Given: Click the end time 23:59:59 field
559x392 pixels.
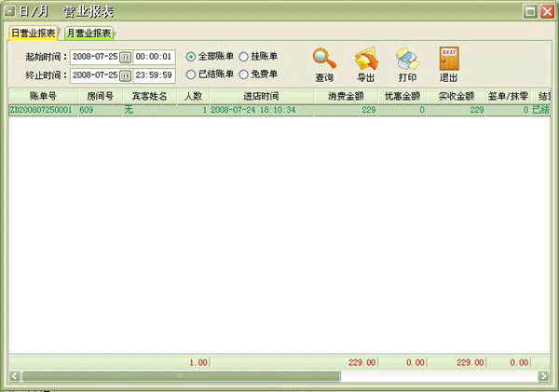Looking at the screenshot, I should pyautogui.click(x=154, y=74).
